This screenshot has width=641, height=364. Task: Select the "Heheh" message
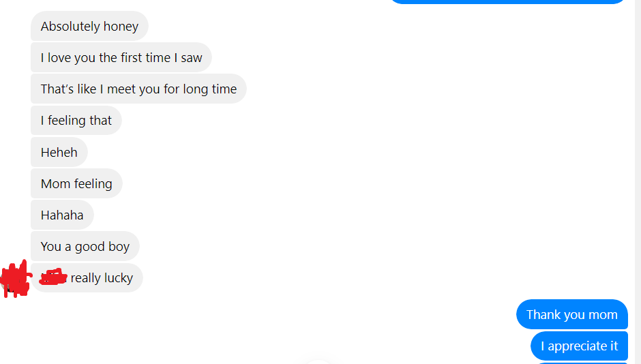(x=59, y=153)
